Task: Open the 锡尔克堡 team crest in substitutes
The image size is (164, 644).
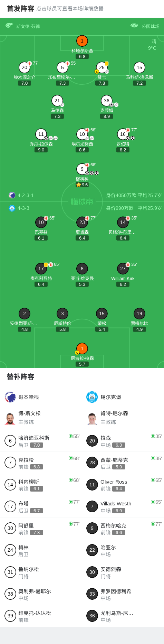Action: coord(92,397)
